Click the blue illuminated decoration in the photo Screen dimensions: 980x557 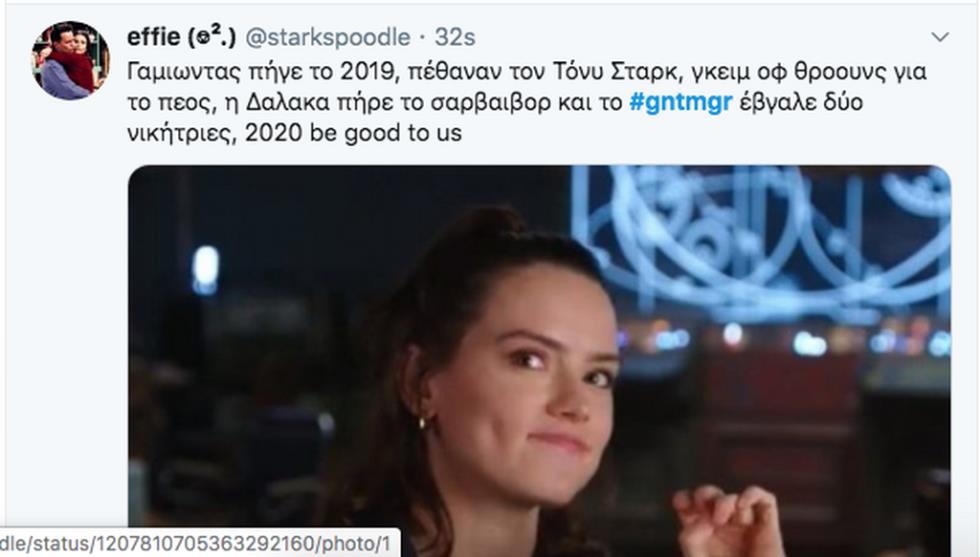[x=762, y=243]
